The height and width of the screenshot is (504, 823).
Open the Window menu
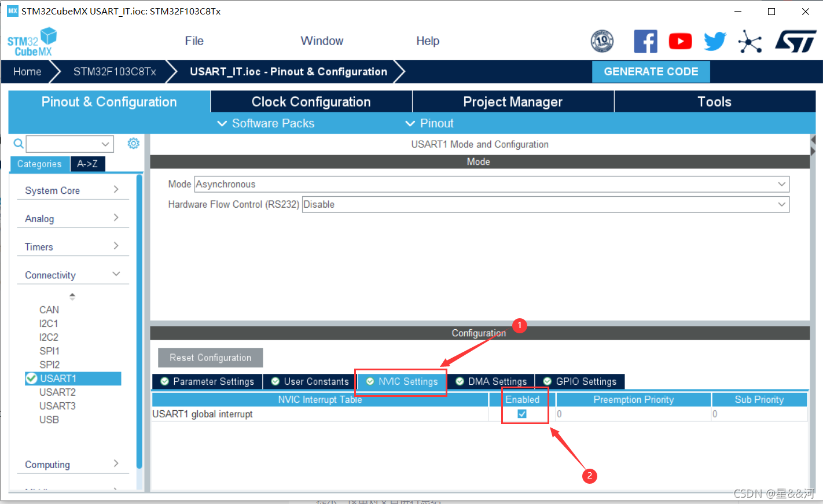(x=322, y=41)
